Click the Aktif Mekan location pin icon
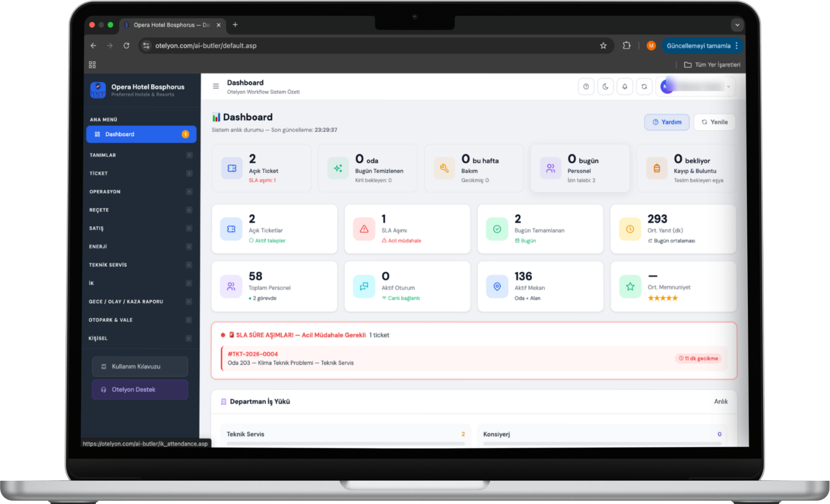 497,286
